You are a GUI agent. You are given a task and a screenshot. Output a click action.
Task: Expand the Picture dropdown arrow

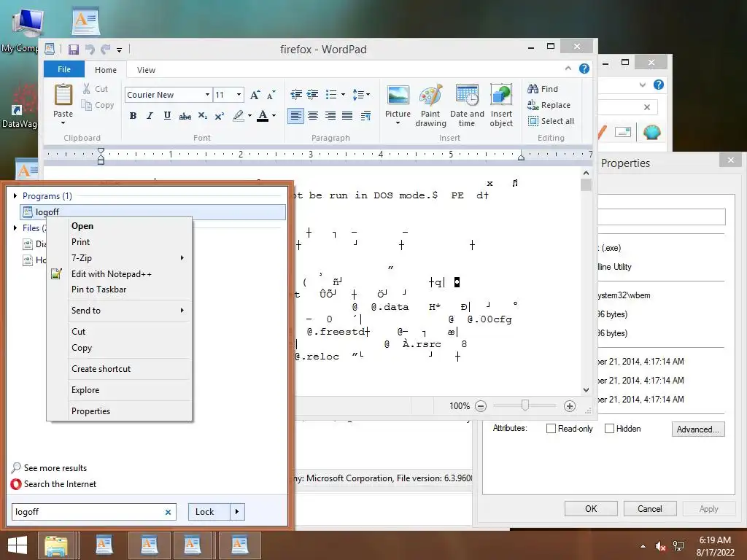pos(398,123)
